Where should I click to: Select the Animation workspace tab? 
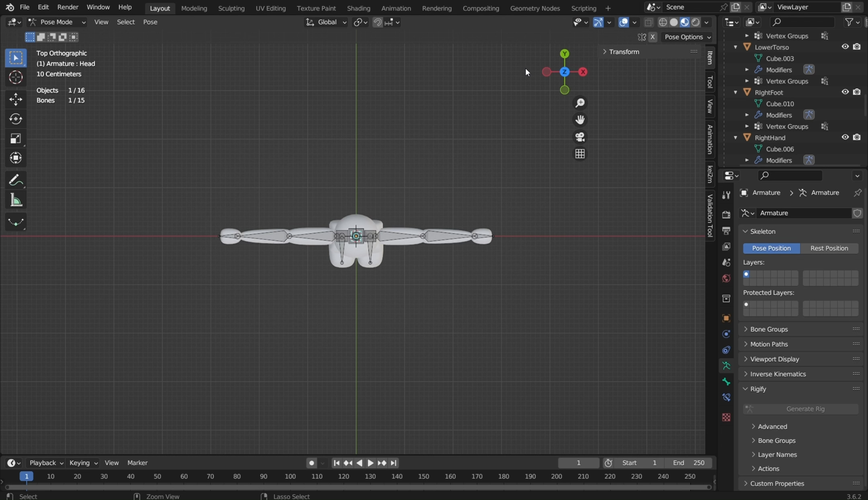(x=396, y=8)
